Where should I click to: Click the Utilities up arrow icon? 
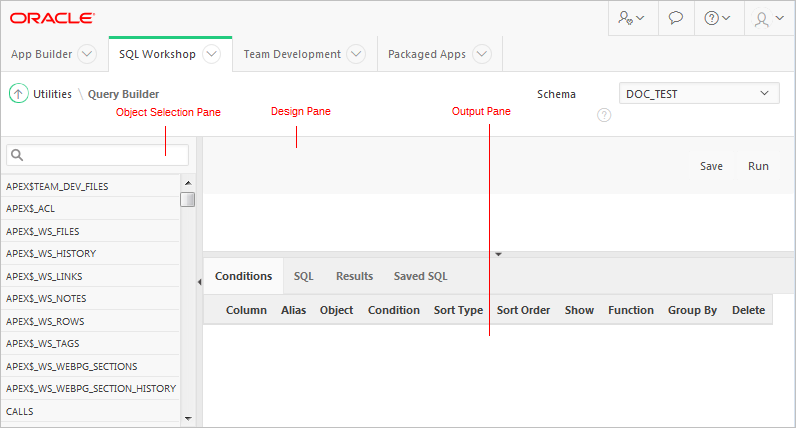pos(18,94)
